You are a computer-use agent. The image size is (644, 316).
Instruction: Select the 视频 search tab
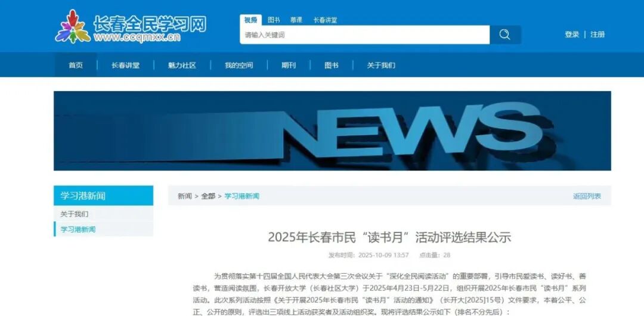[250, 20]
